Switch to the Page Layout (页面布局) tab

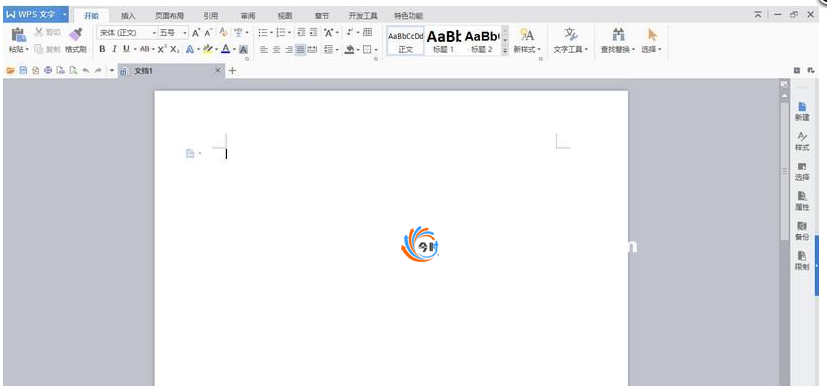coord(169,16)
